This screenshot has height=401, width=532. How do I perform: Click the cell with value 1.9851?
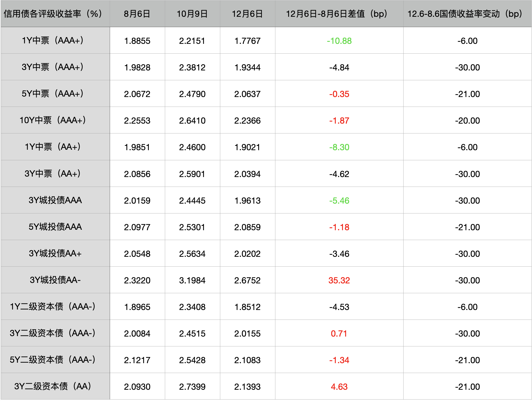click(137, 147)
